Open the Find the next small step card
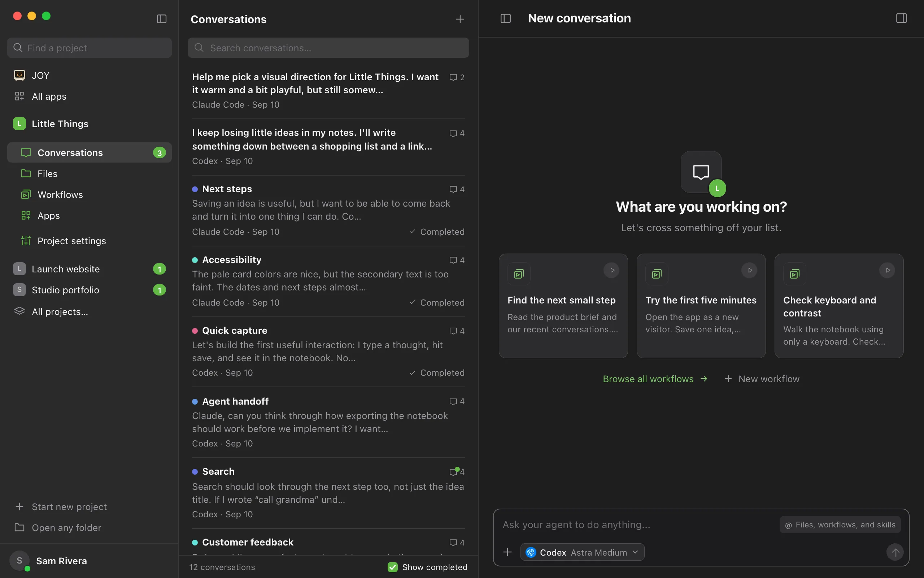This screenshot has width=924, height=578. (563, 306)
